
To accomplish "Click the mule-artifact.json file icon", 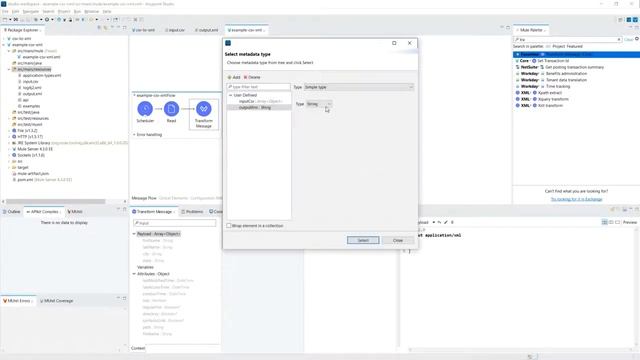I will [14, 173].
